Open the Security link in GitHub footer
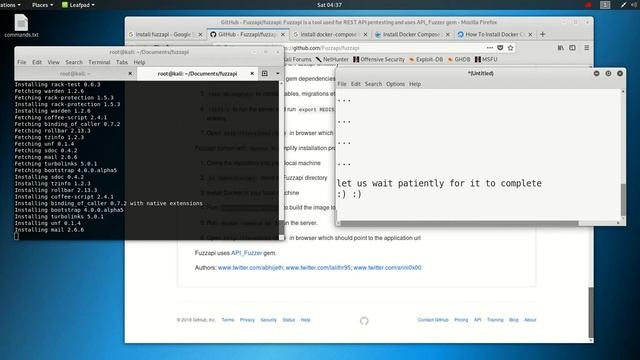 pyautogui.click(x=268, y=320)
